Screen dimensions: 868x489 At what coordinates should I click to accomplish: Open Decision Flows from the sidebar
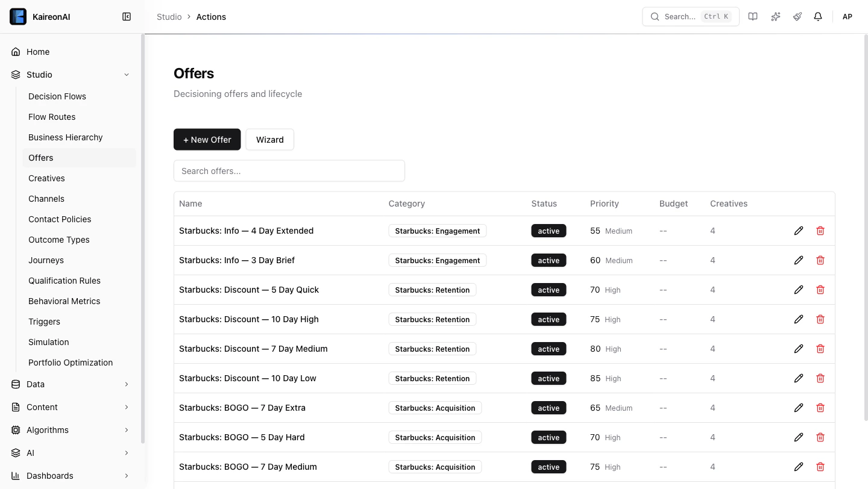coord(57,96)
